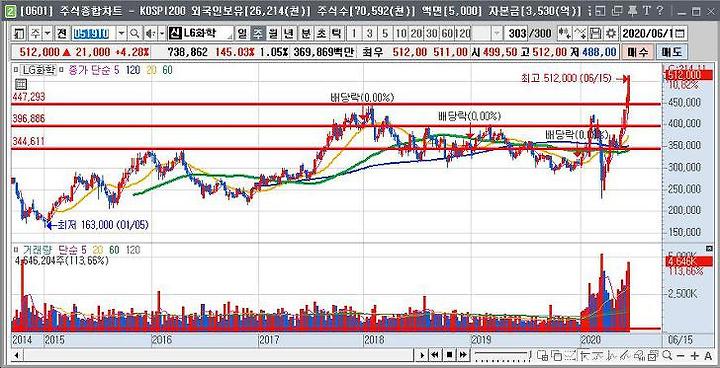The width and height of the screenshot is (720, 368).
Task: Click the speaker sound icon
Action: pos(150,34)
